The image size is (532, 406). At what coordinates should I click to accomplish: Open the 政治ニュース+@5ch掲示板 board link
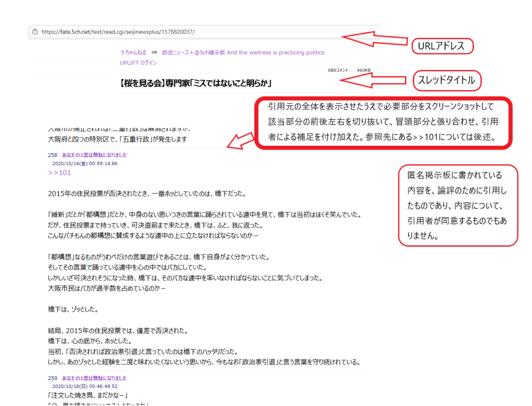point(243,52)
